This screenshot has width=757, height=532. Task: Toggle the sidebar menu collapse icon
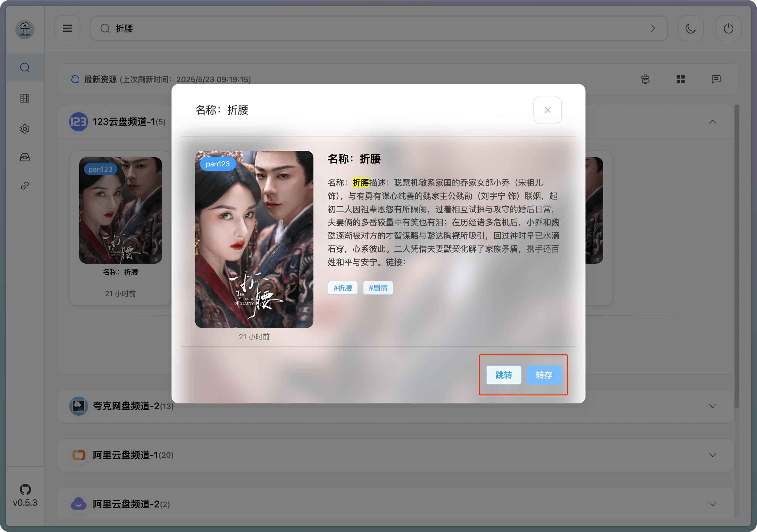67,28
